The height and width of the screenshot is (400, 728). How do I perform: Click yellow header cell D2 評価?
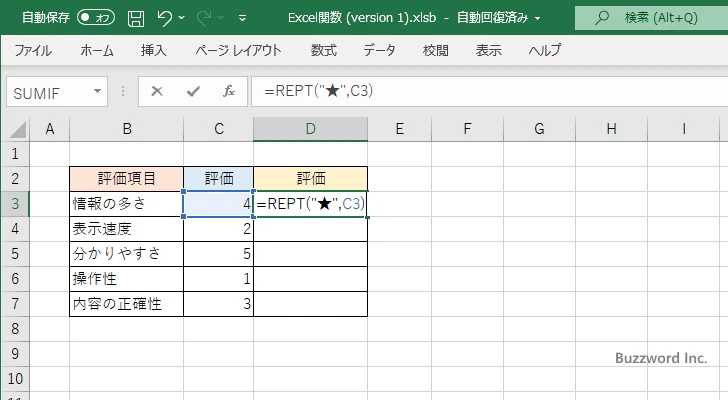pos(311,179)
